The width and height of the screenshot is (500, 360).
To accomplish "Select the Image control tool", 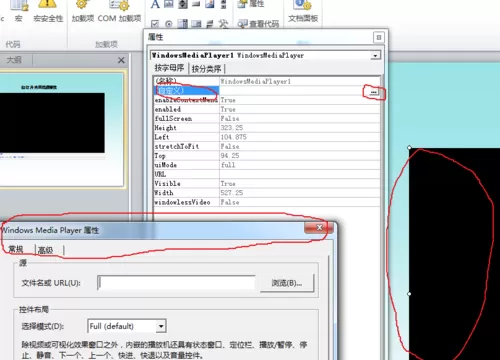I will coord(210,4).
